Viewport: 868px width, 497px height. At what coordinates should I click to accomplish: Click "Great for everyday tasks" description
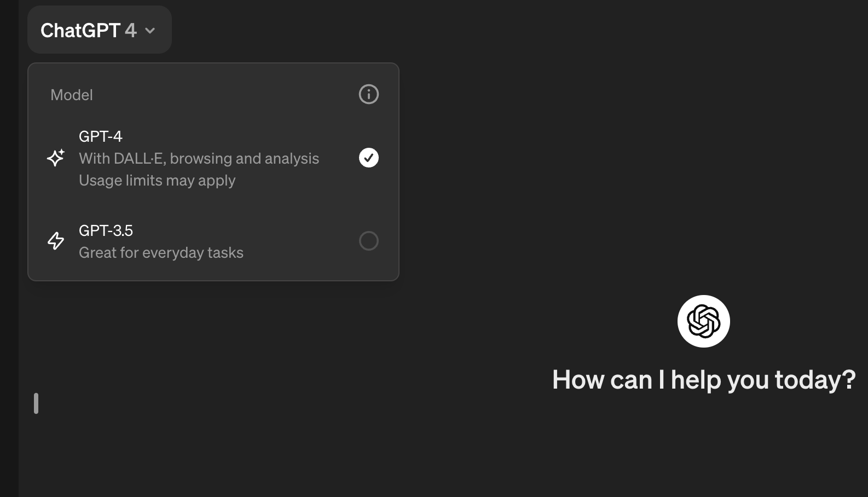[x=161, y=252]
